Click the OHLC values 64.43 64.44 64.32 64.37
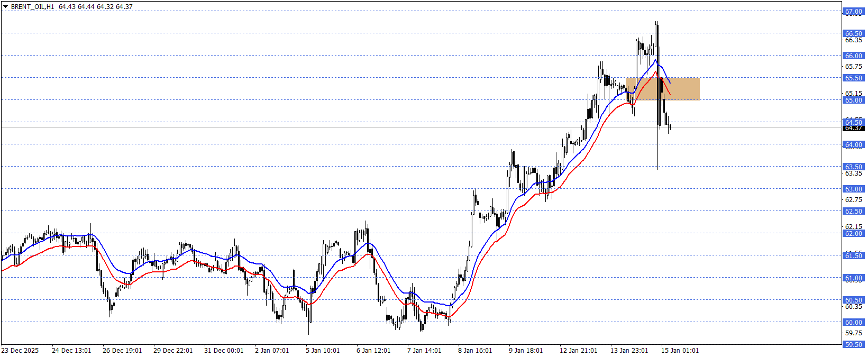 [96, 7]
